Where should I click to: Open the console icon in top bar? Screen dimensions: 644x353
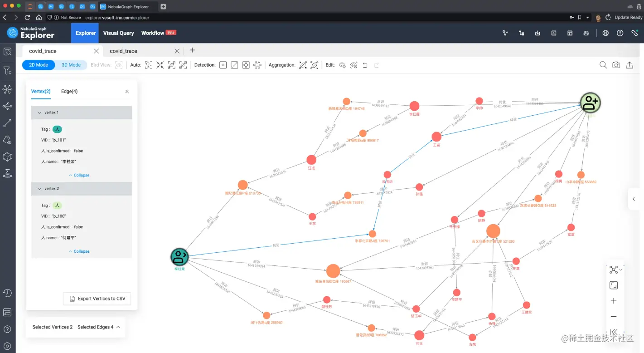tap(554, 33)
